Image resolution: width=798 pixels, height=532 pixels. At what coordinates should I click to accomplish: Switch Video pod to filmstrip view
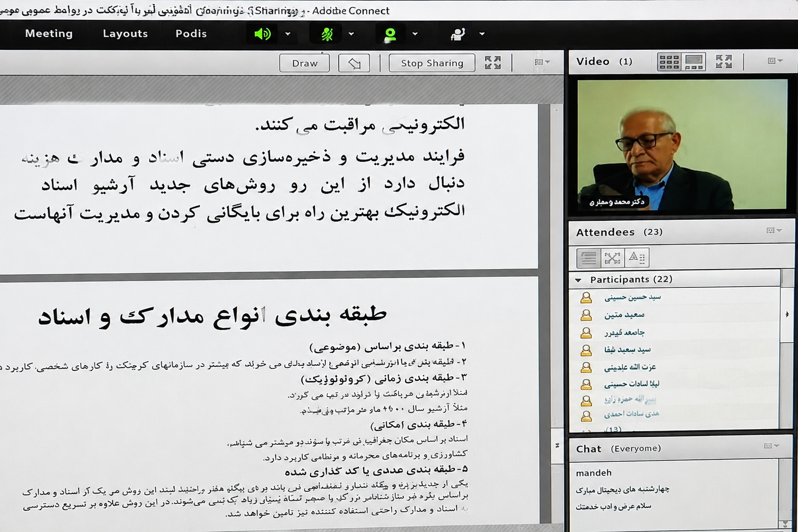(x=694, y=62)
